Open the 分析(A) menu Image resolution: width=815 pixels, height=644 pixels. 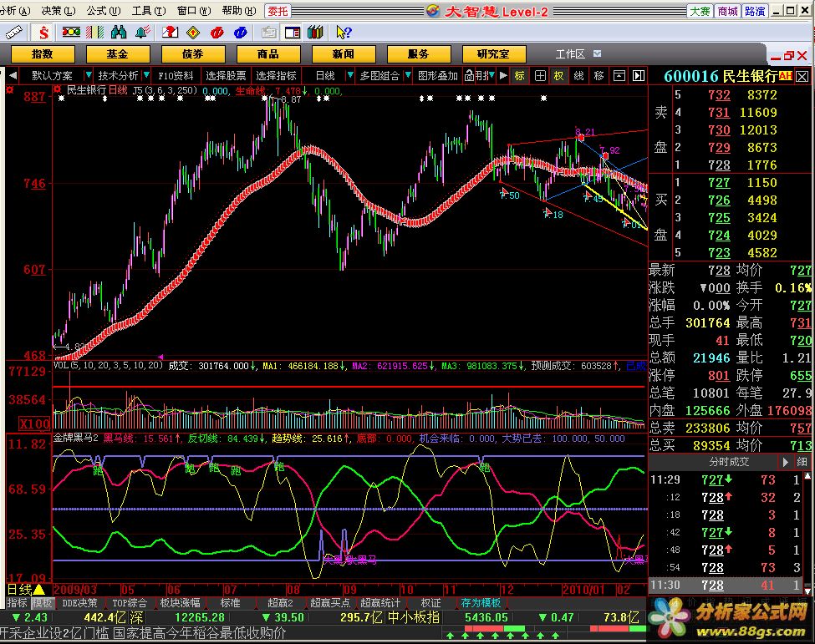15,10
